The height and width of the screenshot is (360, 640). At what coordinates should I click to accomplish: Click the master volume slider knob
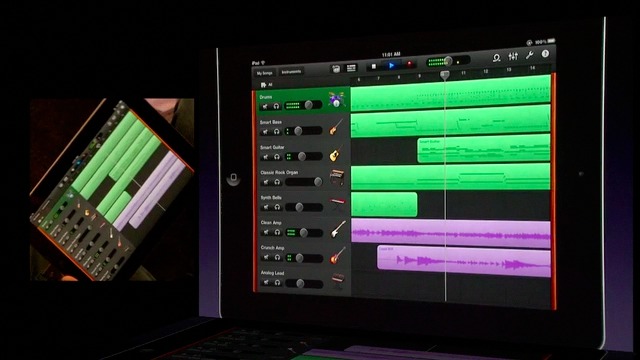[448, 61]
